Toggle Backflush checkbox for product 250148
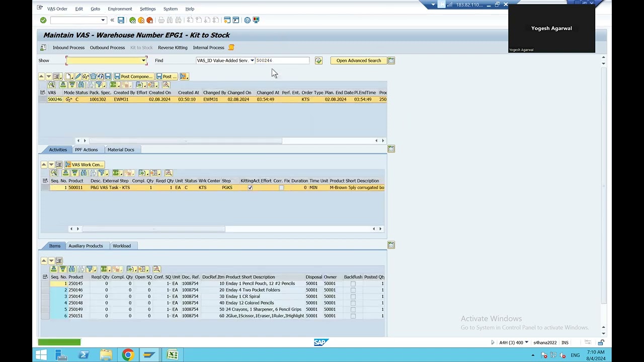The width and height of the screenshot is (644, 362). point(353,303)
